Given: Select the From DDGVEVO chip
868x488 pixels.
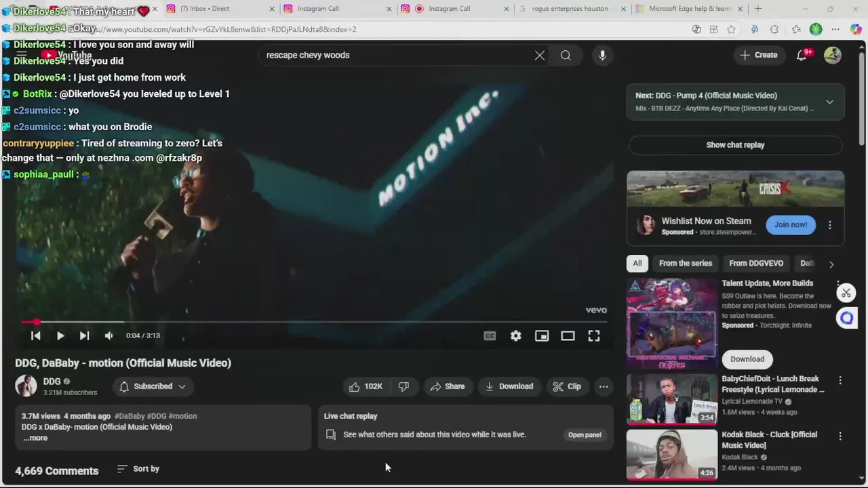Looking at the screenshot, I should point(756,263).
